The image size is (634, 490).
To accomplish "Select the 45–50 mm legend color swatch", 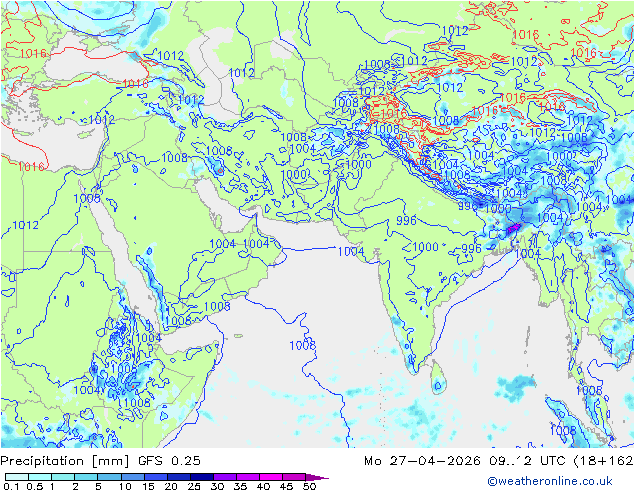I will [294, 477].
